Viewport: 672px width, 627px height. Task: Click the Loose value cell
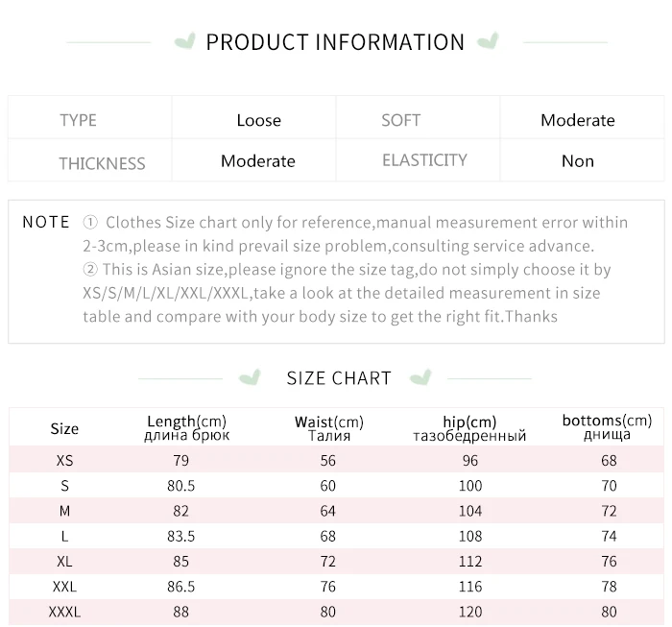(253, 117)
